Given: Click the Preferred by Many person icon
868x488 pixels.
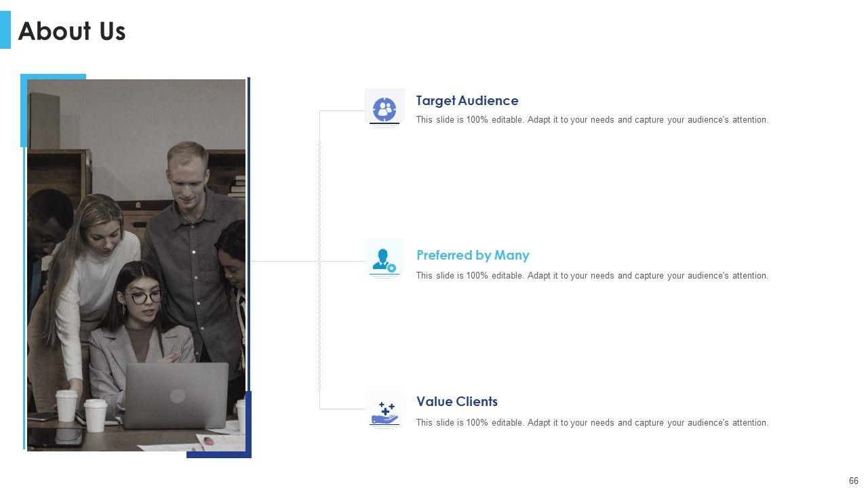Looking at the screenshot, I should (384, 261).
